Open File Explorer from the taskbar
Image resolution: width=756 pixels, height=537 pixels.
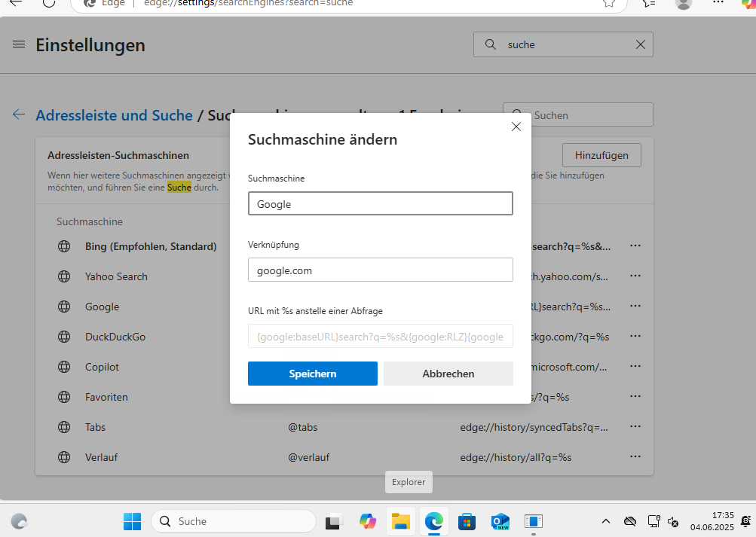(401, 521)
